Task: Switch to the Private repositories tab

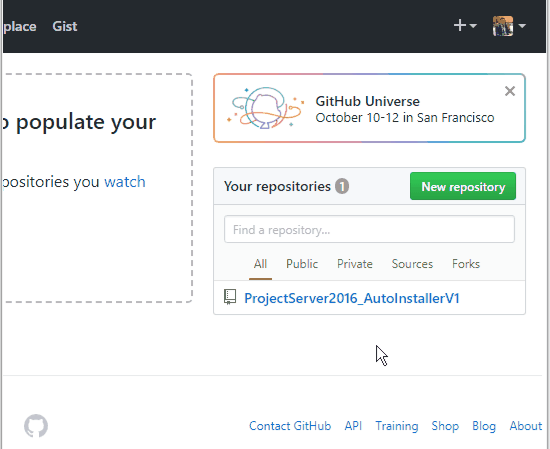Action: pyautogui.click(x=355, y=264)
